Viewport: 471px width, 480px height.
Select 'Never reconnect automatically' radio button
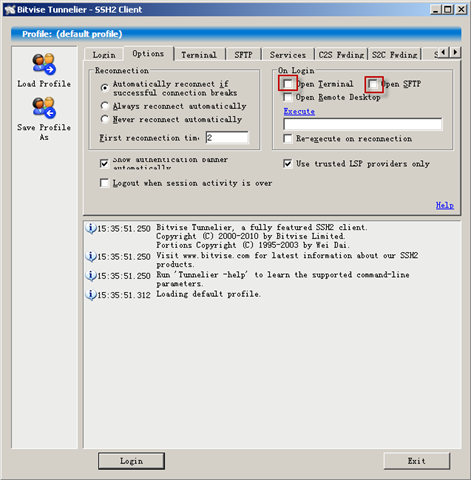point(105,119)
